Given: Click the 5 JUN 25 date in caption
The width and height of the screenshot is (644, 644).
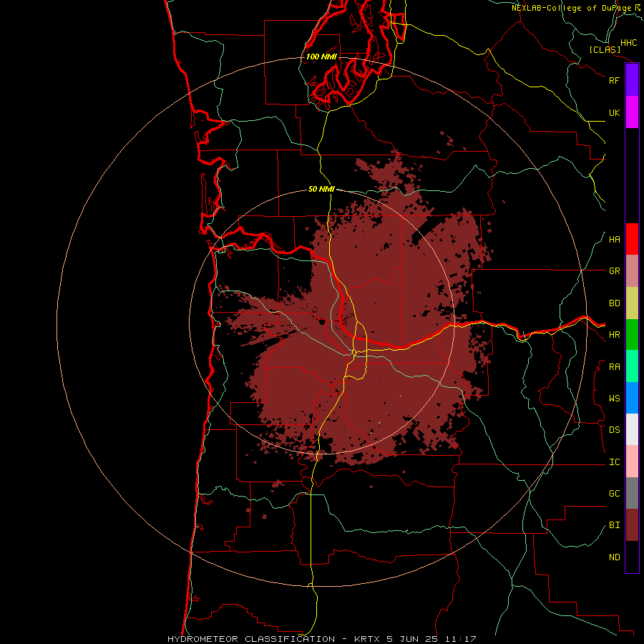Looking at the screenshot, I should click(412, 639).
